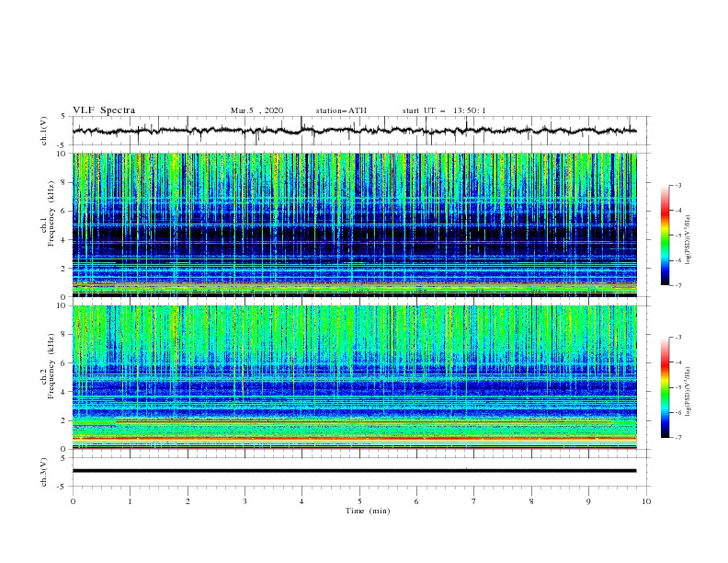
Task: Click the '-3' tick on upper colorbar
Action: click(x=677, y=185)
